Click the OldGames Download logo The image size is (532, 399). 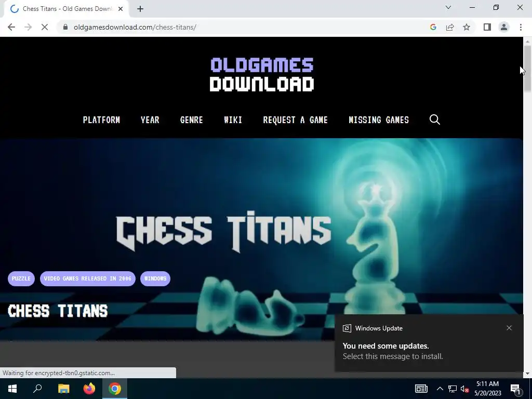tap(262, 74)
